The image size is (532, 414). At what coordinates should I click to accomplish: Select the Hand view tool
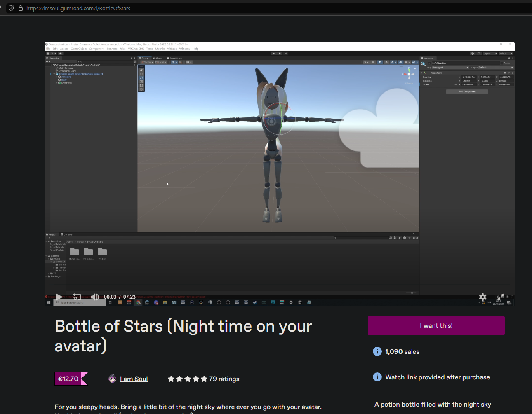[x=141, y=70]
